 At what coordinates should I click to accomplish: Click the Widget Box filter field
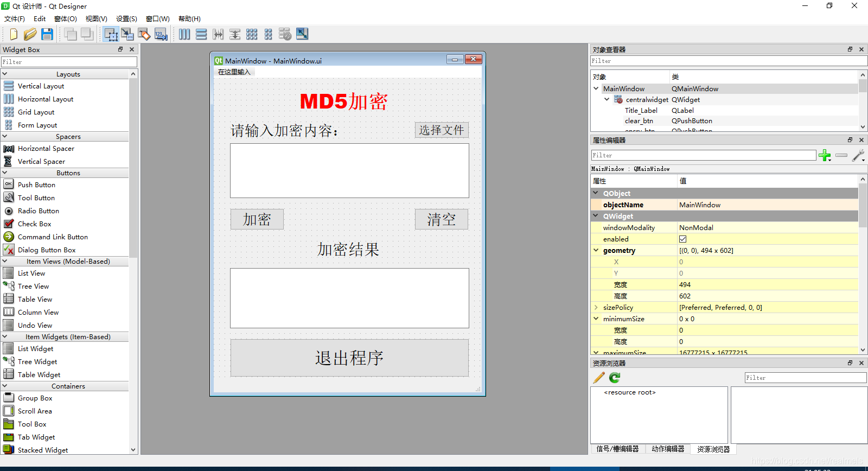(x=69, y=62)
